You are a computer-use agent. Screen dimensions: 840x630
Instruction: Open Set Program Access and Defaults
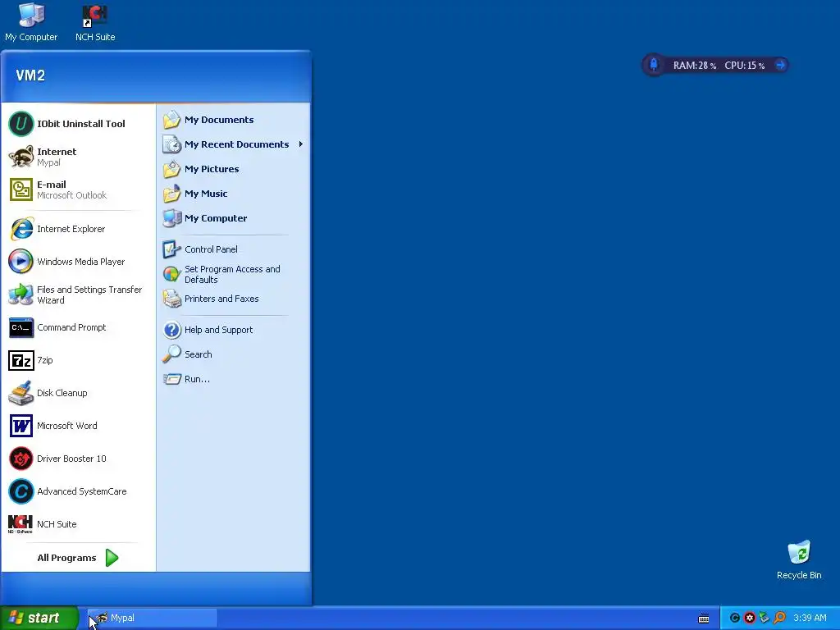click(x=234, y=274)
